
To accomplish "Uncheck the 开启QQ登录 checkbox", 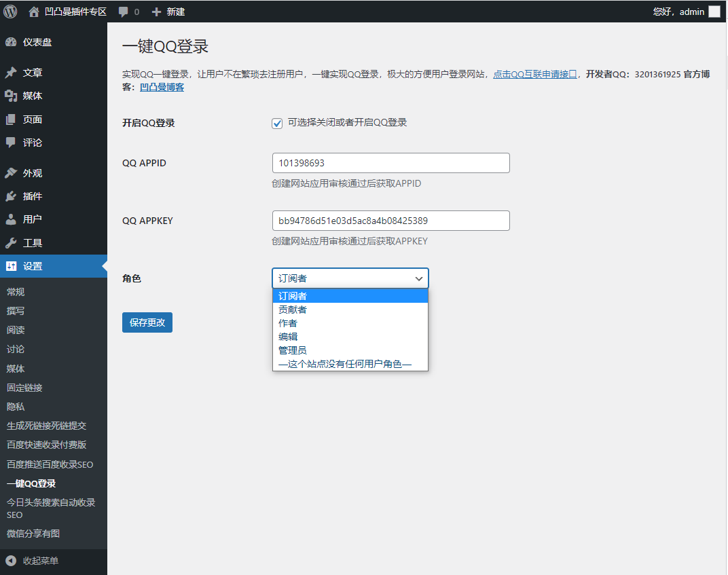I will [277, 123].
